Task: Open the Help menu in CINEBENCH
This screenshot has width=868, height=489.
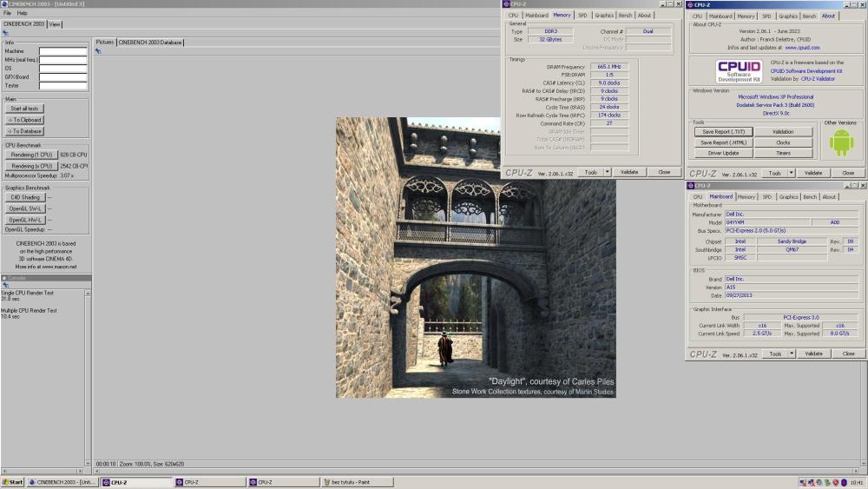Action: 23,13
